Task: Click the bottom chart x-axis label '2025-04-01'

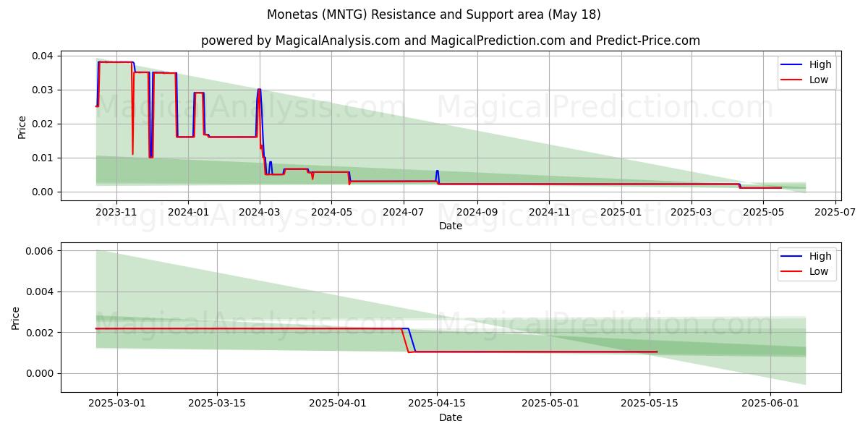Action: point(336,404)
